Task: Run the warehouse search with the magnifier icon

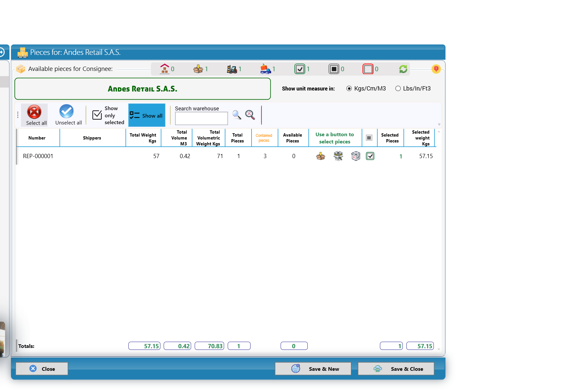Action: point(237,115)
